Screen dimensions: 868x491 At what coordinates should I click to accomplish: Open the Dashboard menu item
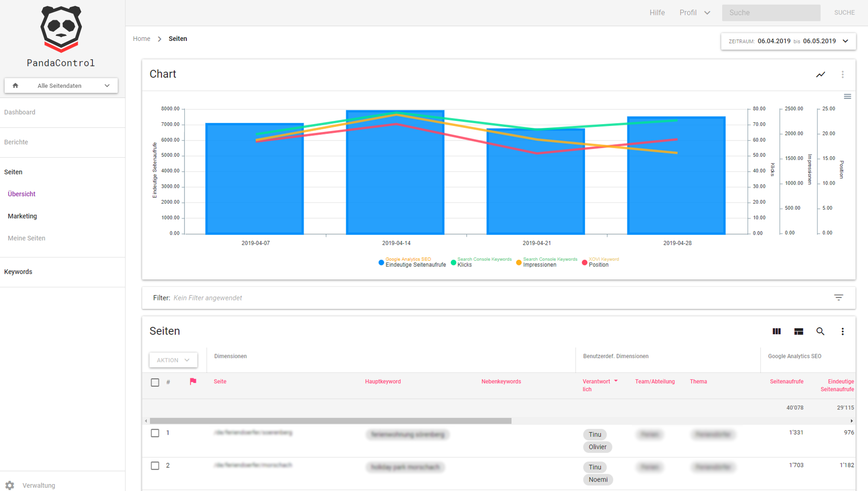pos(20,112)
